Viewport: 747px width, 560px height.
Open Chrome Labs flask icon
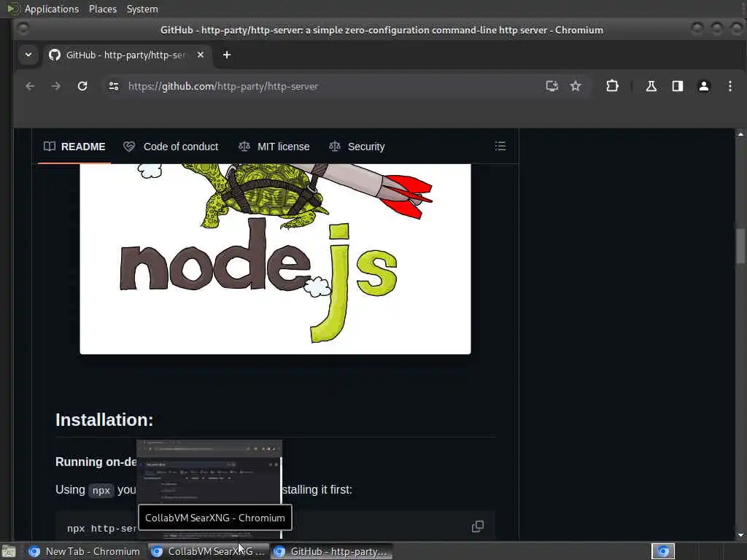651,86
